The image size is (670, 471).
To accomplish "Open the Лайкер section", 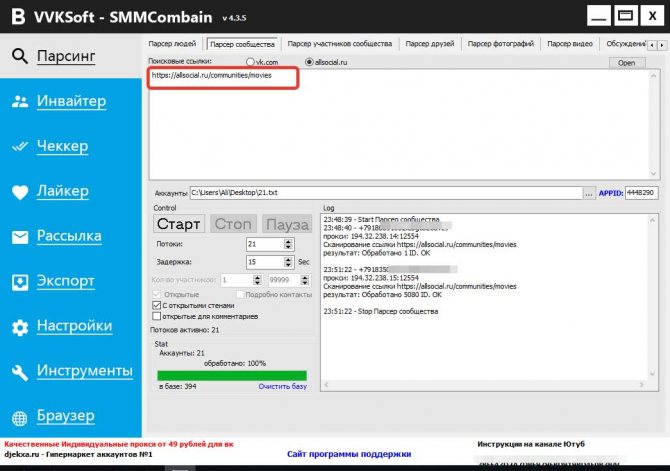I will (x=62, y=191).
